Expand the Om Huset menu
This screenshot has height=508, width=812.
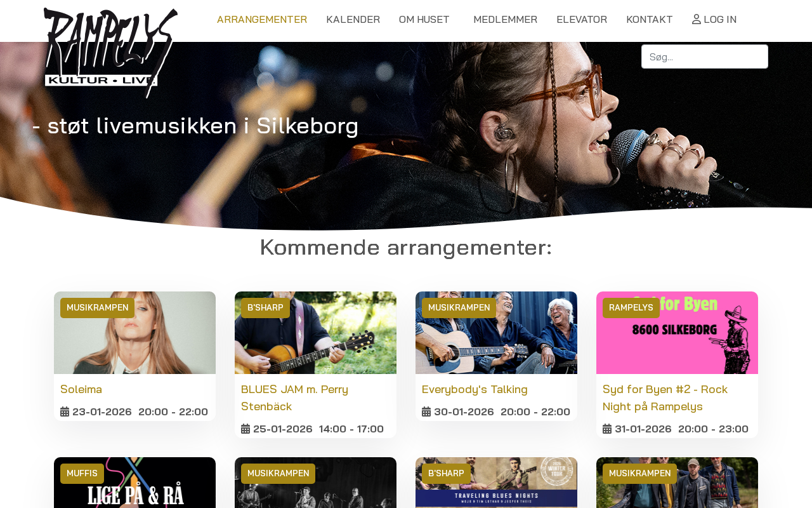424,20
